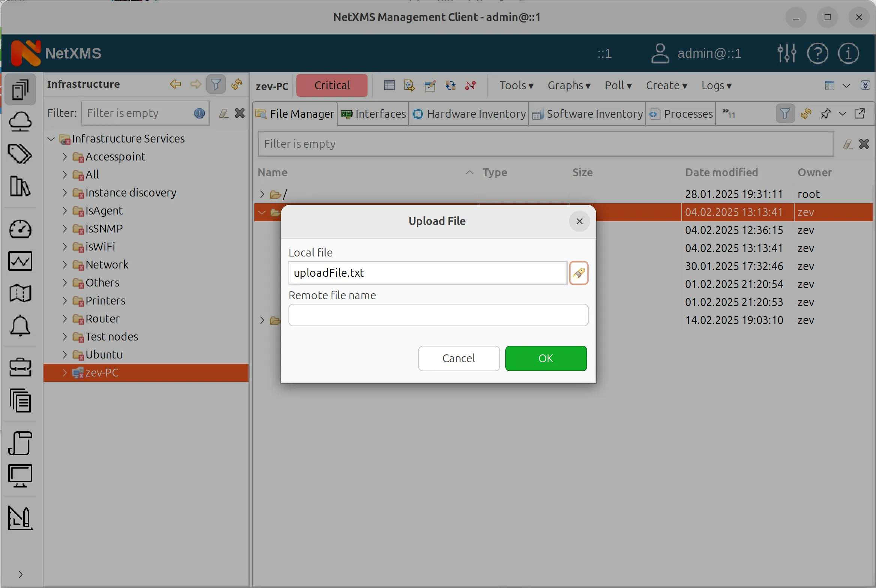
Task: Pin the File Manager view
Action: coord(826,113)
